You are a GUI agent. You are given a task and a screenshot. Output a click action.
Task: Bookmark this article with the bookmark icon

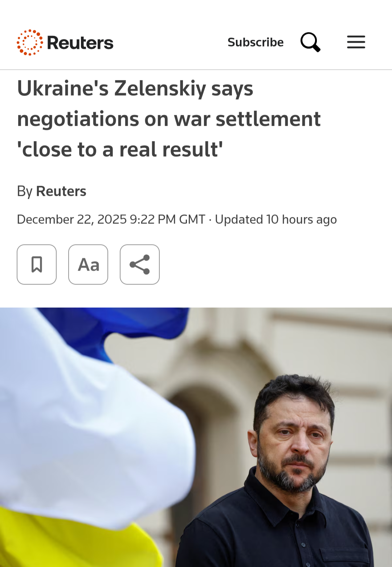pos(37,264)
